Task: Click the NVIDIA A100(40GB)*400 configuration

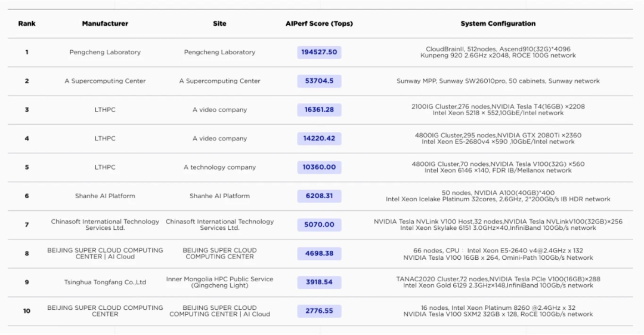Action: (x=498, y=196)
